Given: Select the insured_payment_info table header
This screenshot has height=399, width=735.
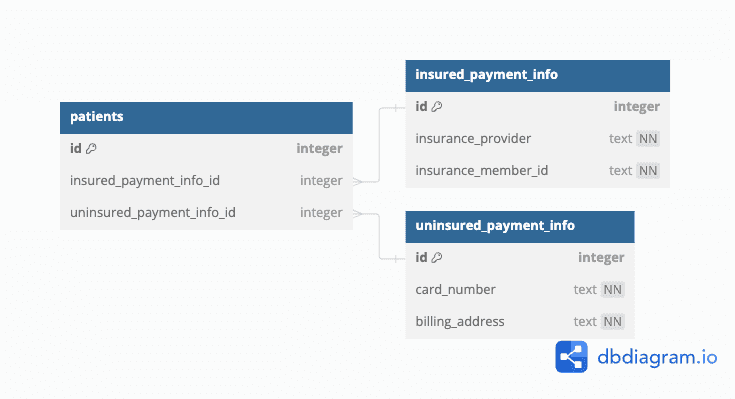Looking at the screenshot, I should click(538, 75).
